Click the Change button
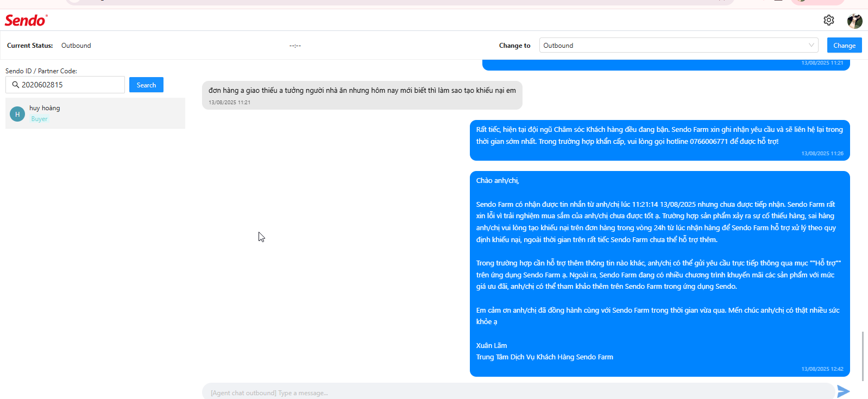The image size is (868, 399). (844, 46)
